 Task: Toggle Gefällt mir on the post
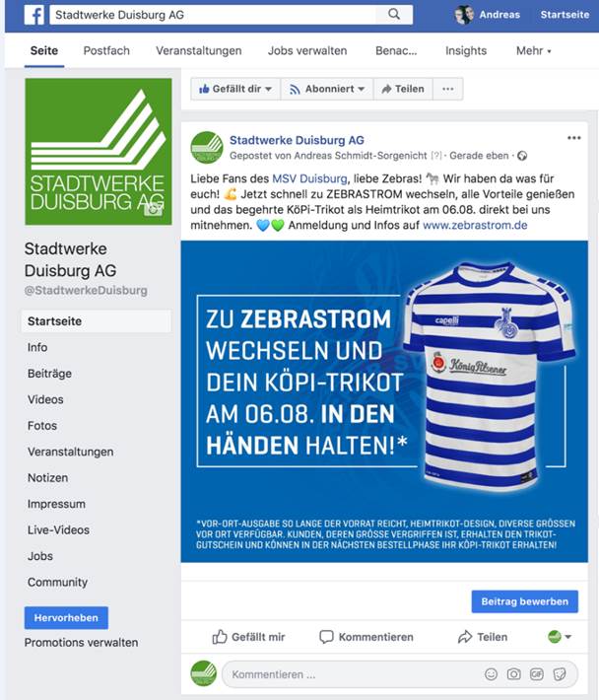click(248, 637)
